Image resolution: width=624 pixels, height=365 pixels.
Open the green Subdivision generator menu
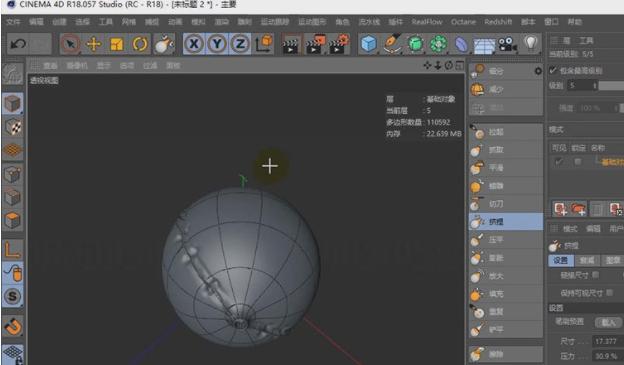coord(415,43)
